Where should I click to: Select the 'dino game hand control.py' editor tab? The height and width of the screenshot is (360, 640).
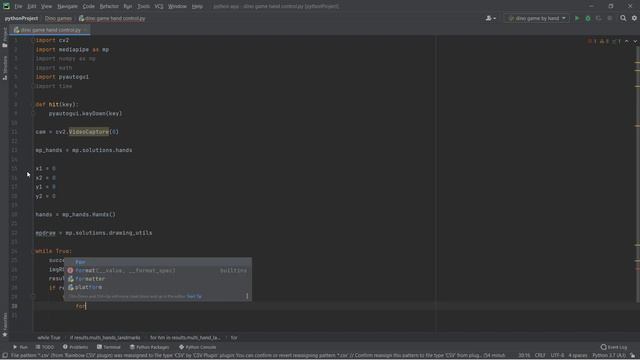point(50,30)
